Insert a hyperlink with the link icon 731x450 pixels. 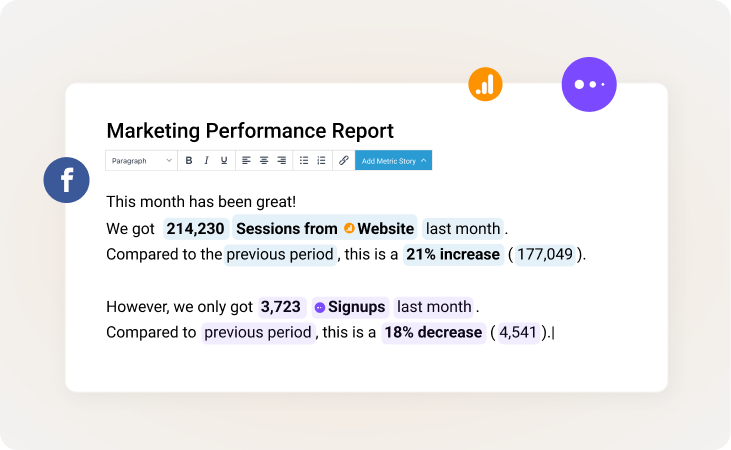point(344,160)
